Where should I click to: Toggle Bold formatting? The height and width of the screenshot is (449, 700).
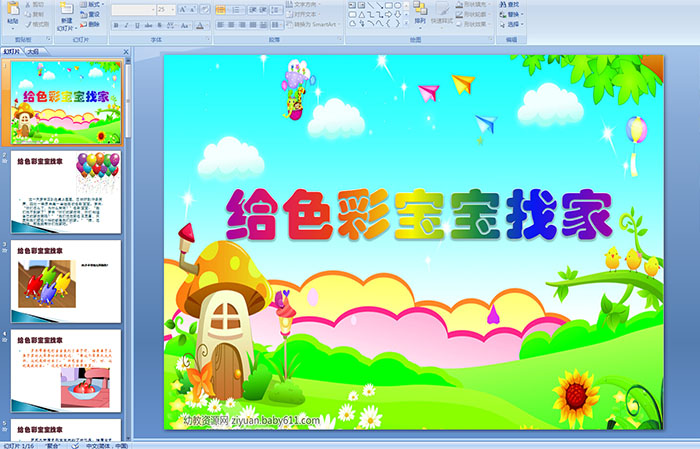click(x=116, y=25)
